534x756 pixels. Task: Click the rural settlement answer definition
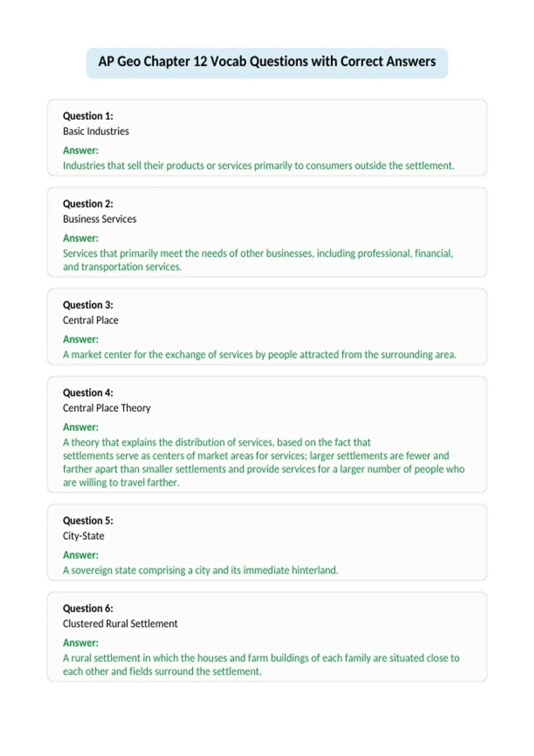click(x=261, y=664)
